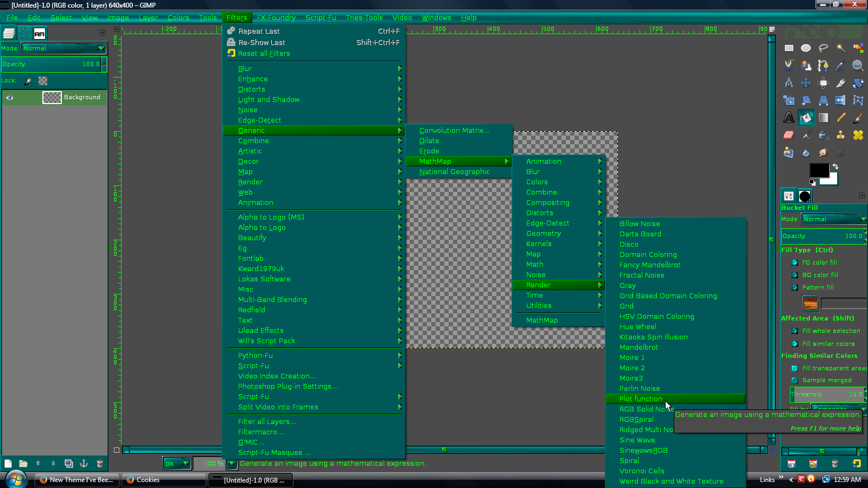Open the FX-Foundry menu
Viewport: 868px width, 488px height.
coord(276,18)
